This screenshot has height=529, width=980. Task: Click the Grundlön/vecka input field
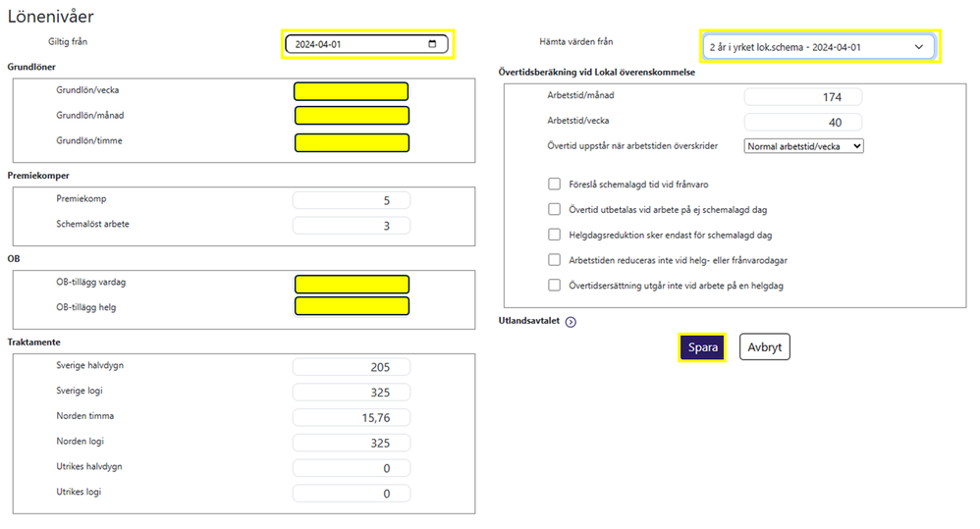click(351, 91)
